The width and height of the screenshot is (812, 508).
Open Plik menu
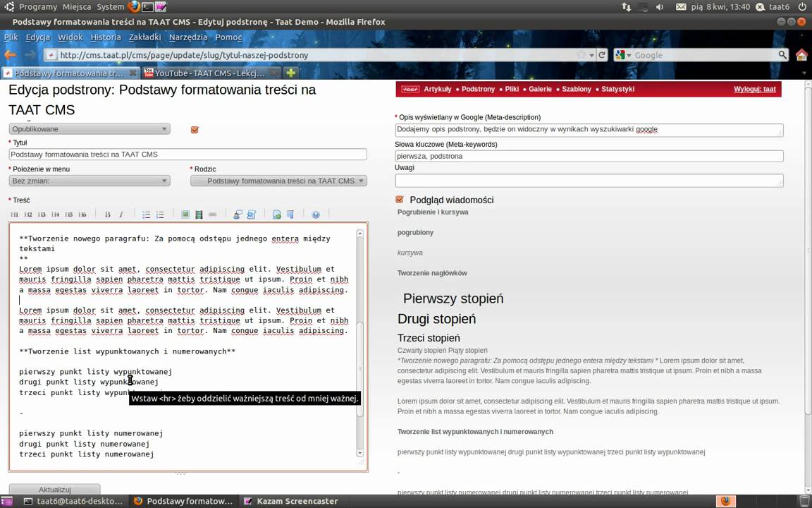11,37
